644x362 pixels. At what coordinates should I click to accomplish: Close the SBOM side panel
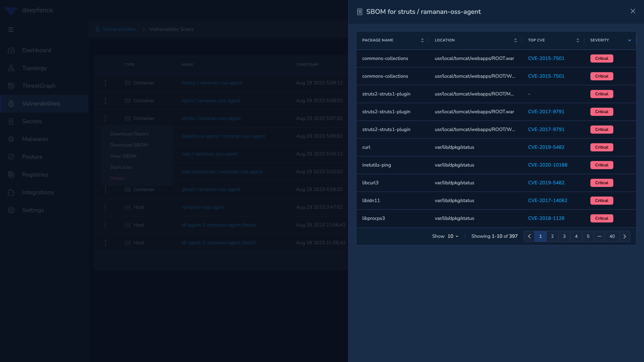point(633,11)
